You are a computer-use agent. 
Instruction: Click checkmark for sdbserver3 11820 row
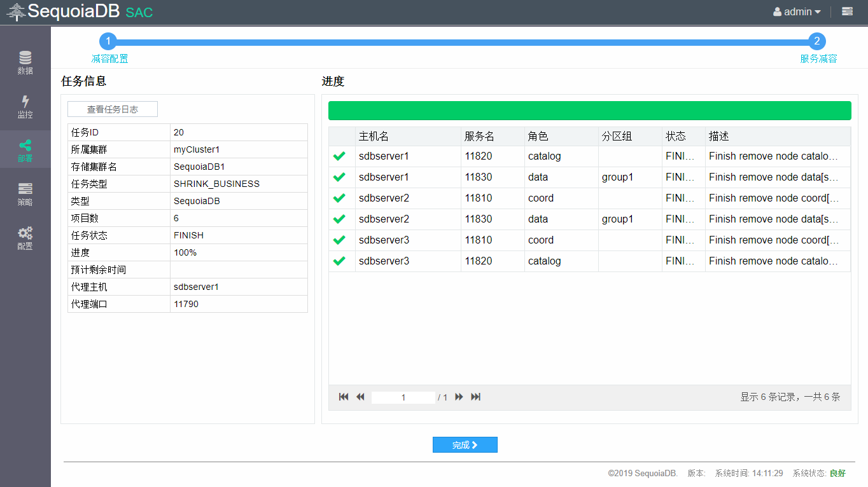[339, 261]
